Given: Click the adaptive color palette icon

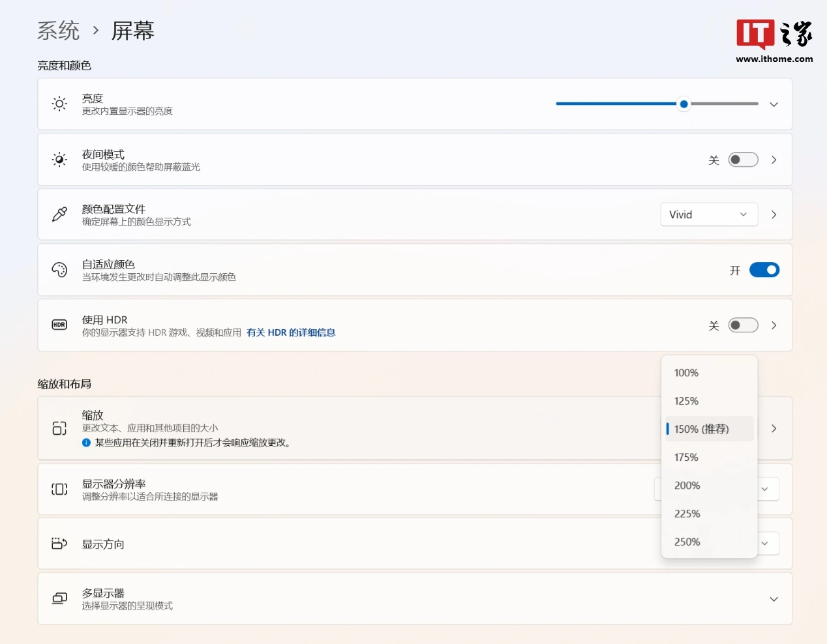Looking at the screenshot, I should point(59,270).
